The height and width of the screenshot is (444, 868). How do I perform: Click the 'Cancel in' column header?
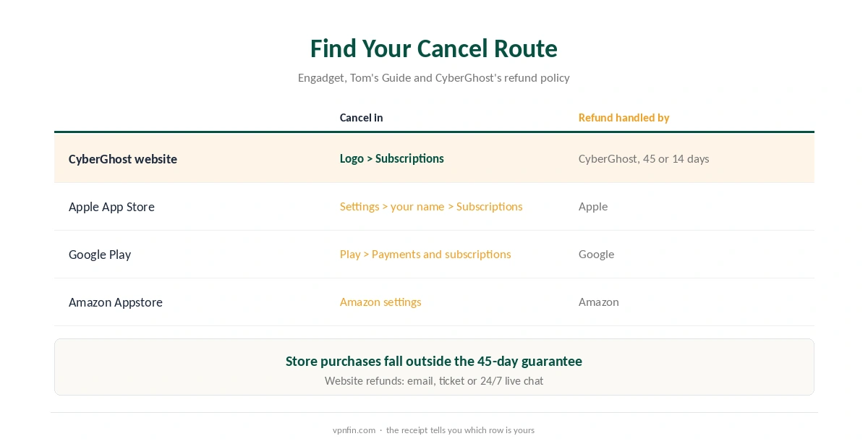[x=362, y=118]
